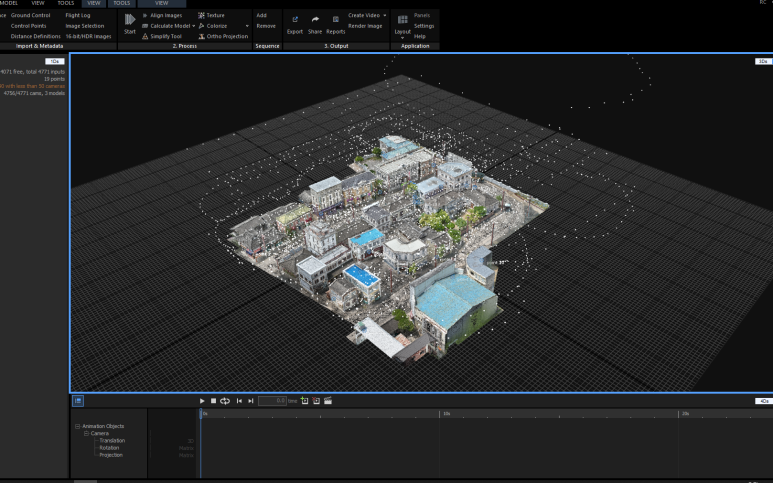Click the Ortho Projection tool
This screenshot has height=483, width=773.
223,36
